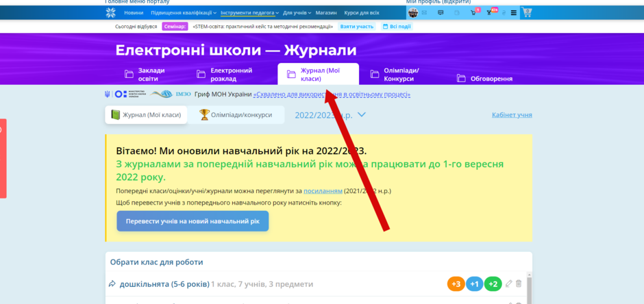Click the folder icon on Обговорення tab
Image resolution: width=644 pixels, height=304 pixels.
point(461,78)
